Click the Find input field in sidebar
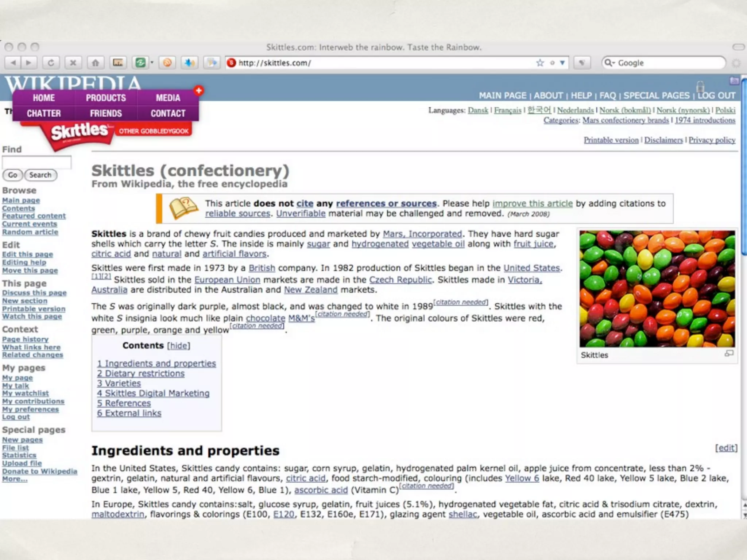 coord(36,162)
